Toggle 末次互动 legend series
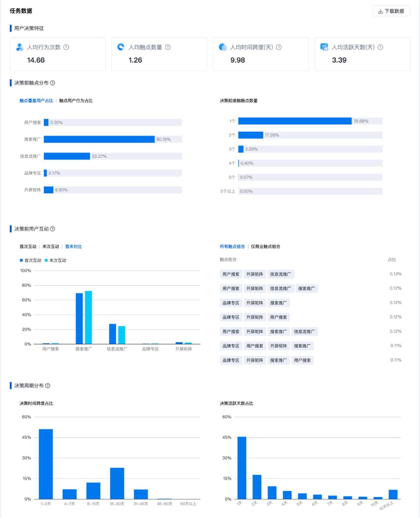The image size is (420, 518). (56, 261)
